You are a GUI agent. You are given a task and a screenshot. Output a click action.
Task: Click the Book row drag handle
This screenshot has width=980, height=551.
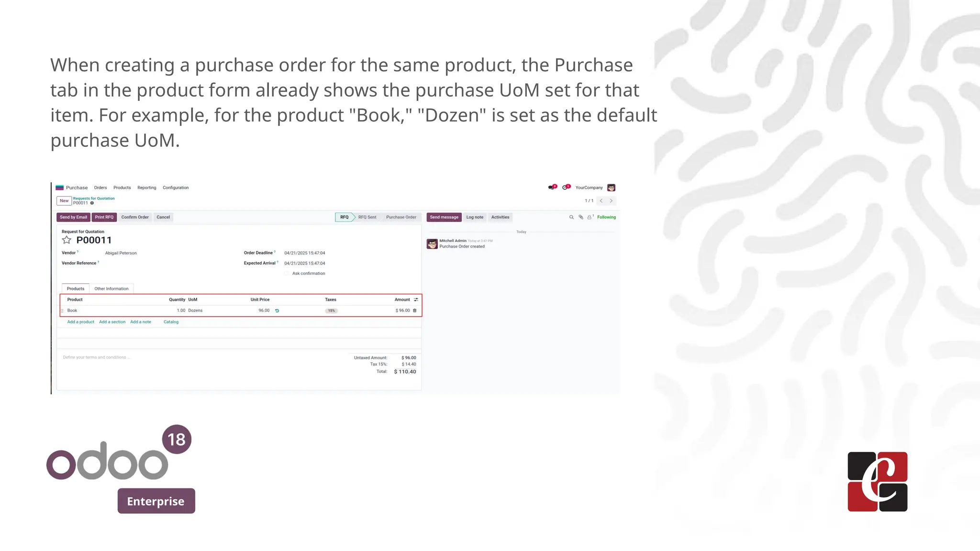(62, 311)
